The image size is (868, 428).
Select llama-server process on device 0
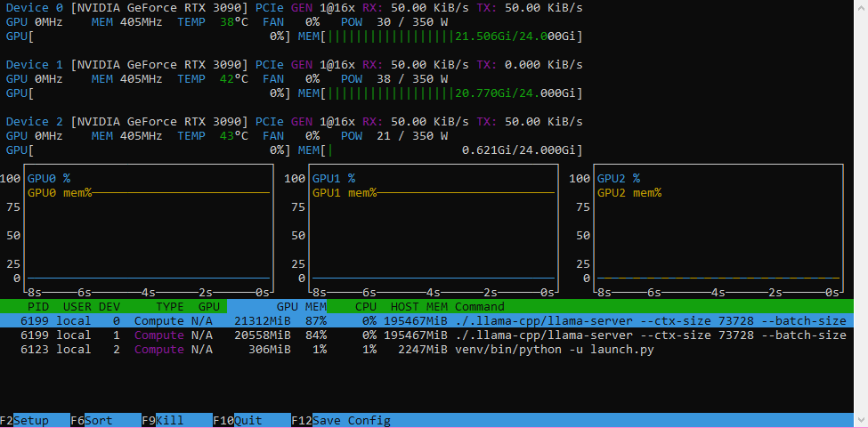click(426, 320)
